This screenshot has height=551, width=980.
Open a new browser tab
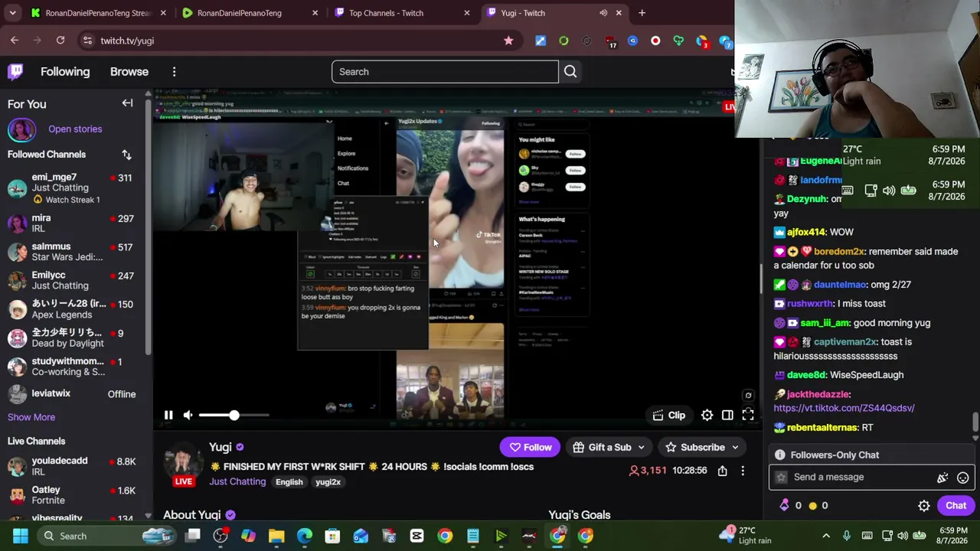click(x=642, y=13)
